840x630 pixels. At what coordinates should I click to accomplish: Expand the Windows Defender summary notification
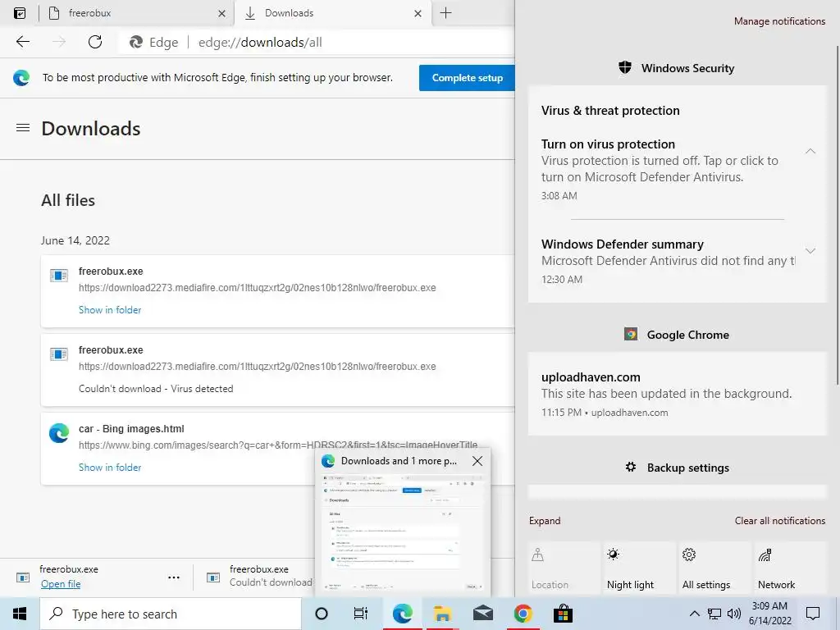[x=810, y=251]
